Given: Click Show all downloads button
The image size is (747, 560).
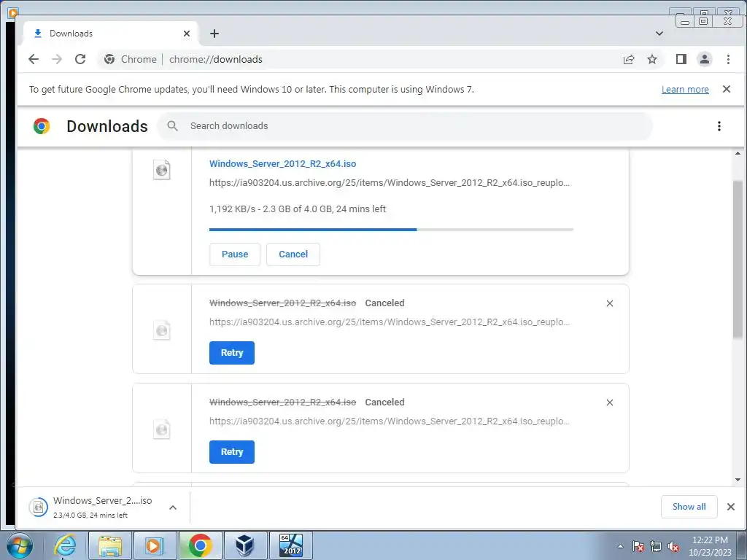Looking at the screenshot, I should tap(689, 507).
